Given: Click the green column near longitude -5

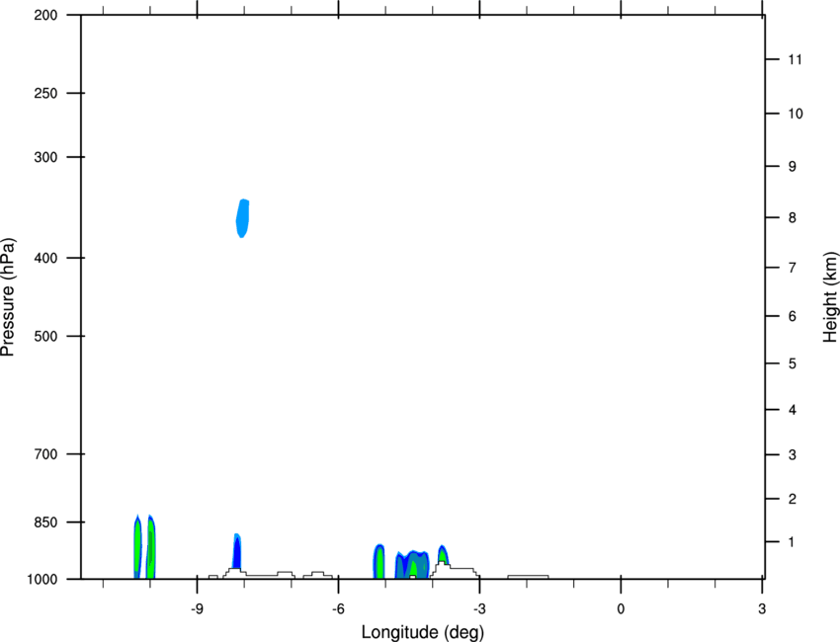Looking at the screenshot, I should [379, 561].
